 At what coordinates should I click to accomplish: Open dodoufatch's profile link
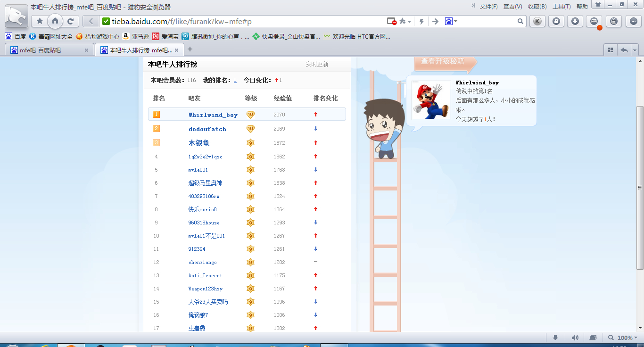pos(207,129)
